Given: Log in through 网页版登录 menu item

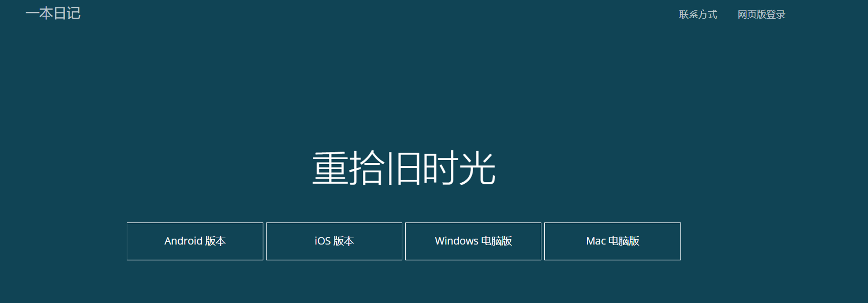Looking at the screenshot, I should coord(761,14).
